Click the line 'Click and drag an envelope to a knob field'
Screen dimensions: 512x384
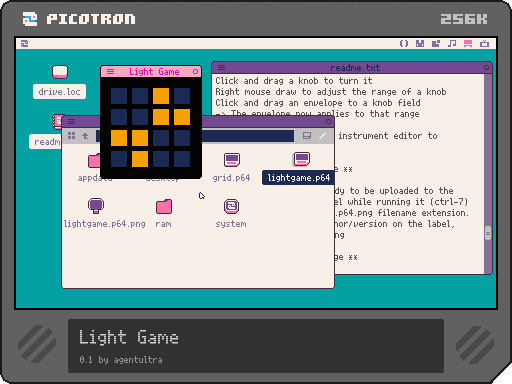(x=318, y=103)
